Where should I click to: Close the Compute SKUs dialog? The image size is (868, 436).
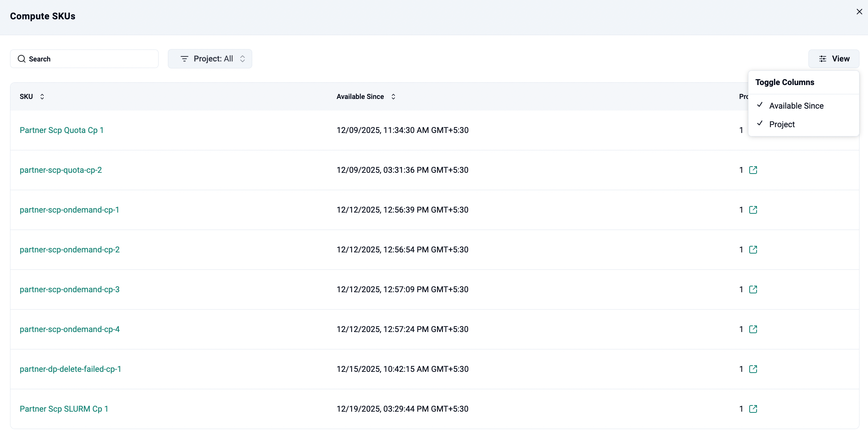tap(859, 12)
